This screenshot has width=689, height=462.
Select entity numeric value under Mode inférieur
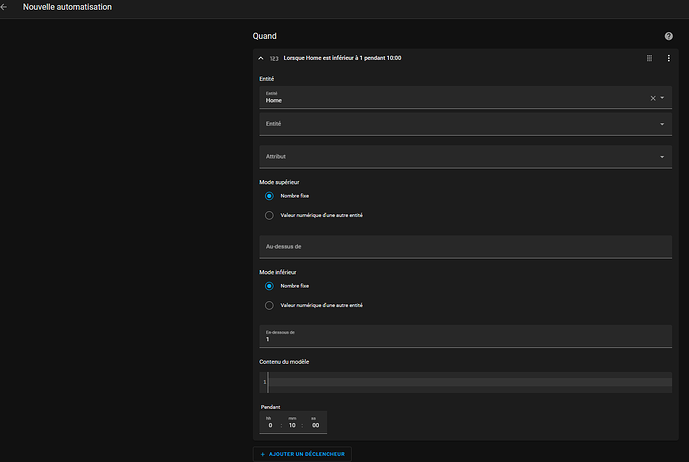tap(269, 305)
